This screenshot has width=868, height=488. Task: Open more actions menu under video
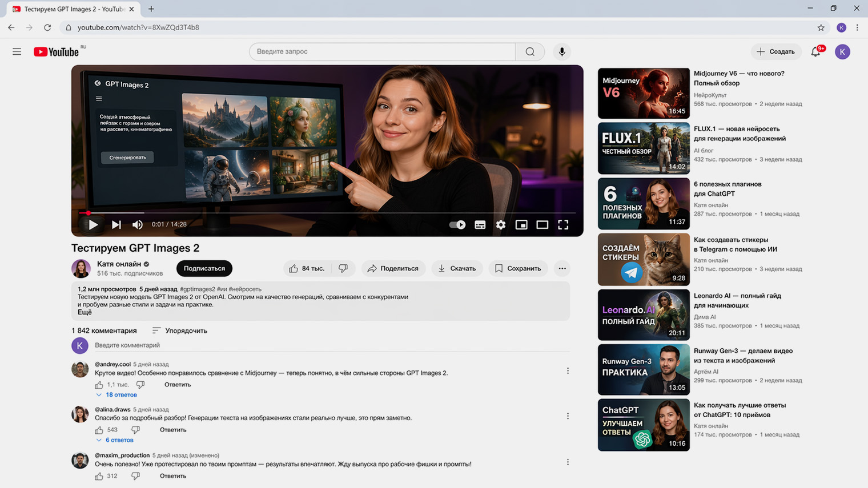[x=562, y=268]
